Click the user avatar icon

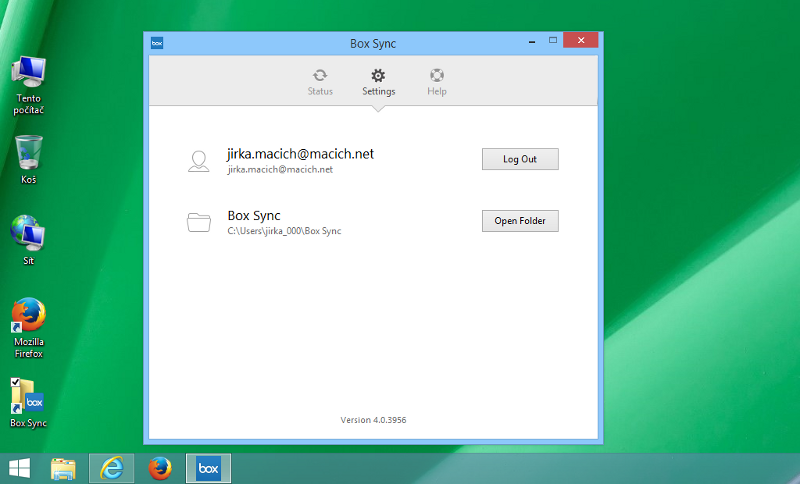pyautogui.click(x=198, y=161)
